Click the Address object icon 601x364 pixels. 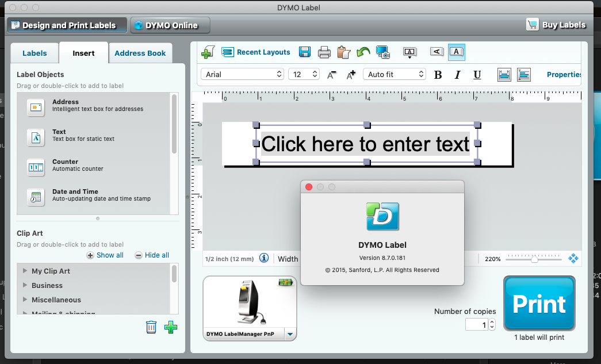point(36,108)
